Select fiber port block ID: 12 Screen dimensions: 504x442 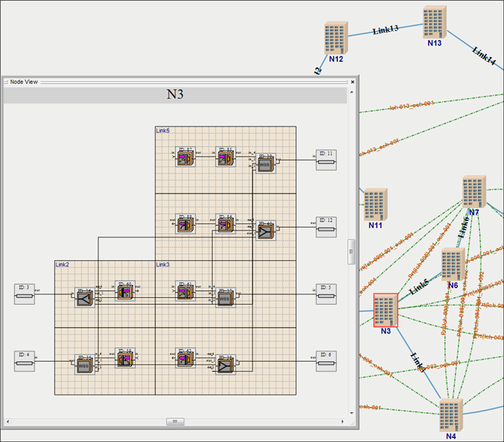326,227
